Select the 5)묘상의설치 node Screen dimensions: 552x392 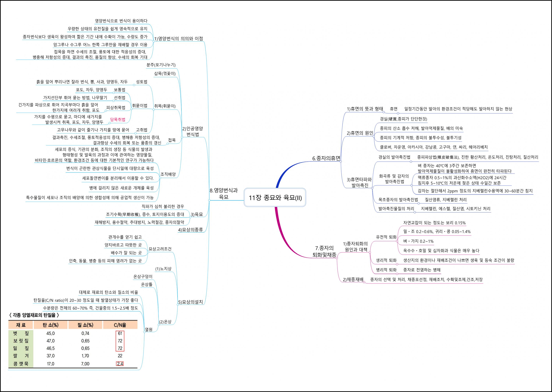click(190, 302)
